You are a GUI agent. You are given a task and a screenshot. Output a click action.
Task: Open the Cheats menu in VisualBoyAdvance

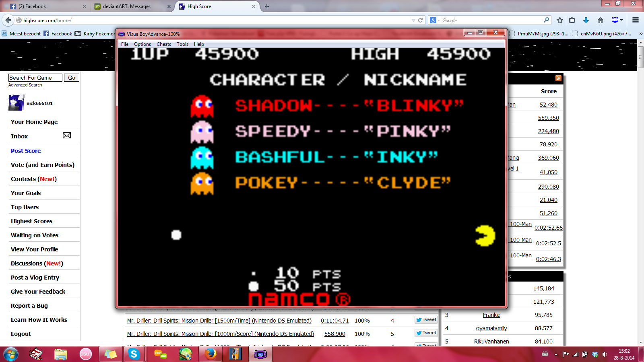point(163,44)
